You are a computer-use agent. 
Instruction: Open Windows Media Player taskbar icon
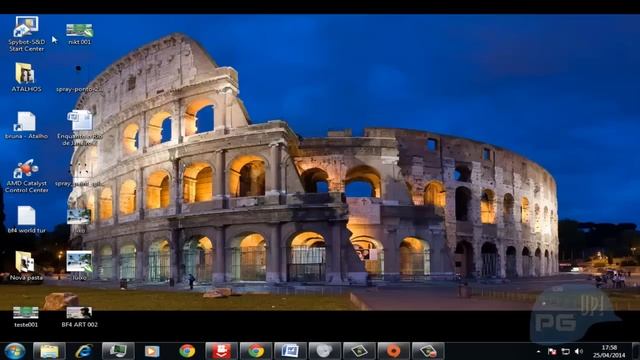pyautogui.click(x=152, y=351)
